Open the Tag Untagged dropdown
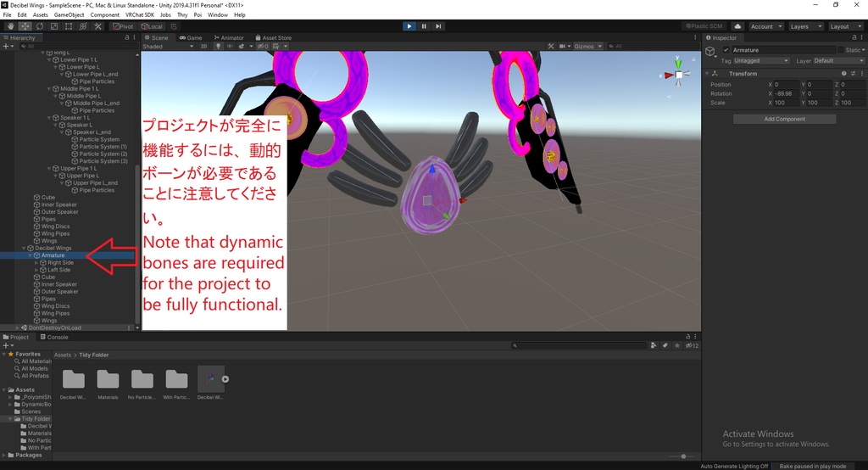 coord(761,60)
